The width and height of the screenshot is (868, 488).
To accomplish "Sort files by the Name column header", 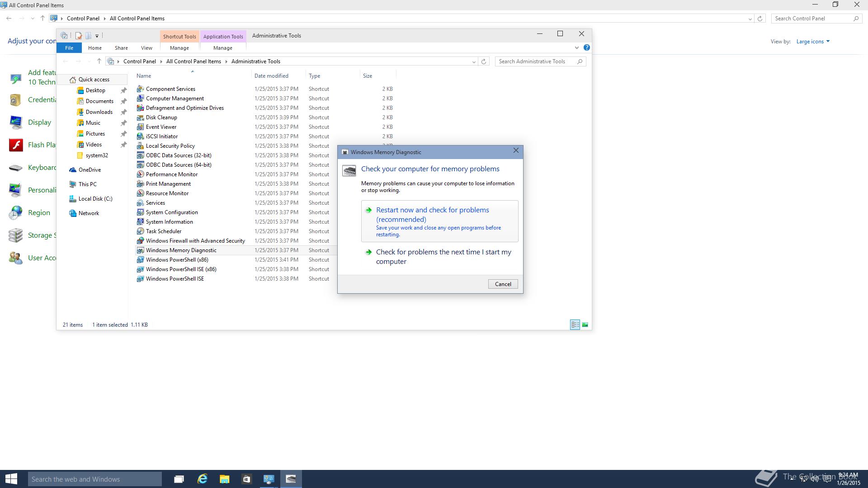I will pos(193,76).
